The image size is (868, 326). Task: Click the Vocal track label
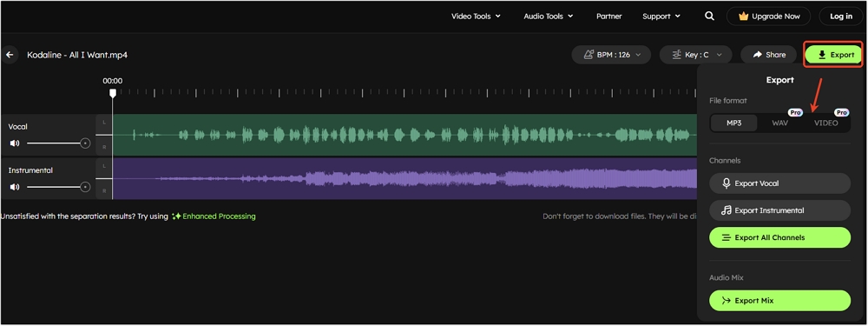(17, 126)
